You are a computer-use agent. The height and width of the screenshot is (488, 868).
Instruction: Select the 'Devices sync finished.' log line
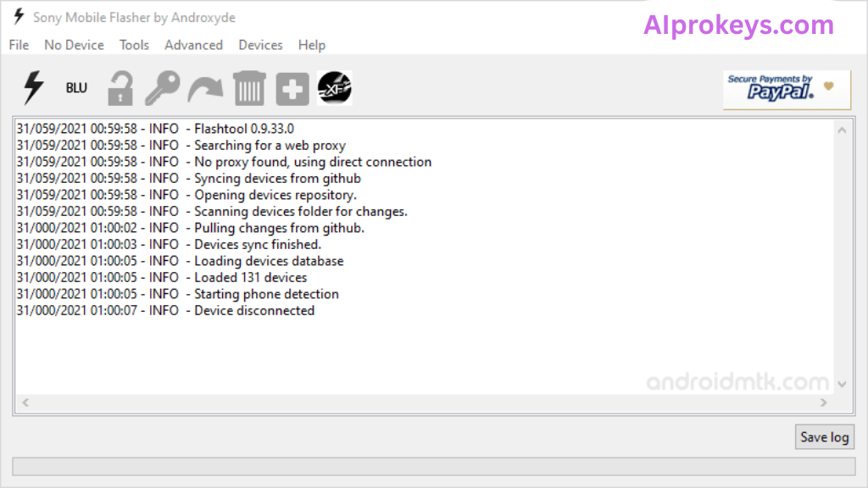[169, 245]
